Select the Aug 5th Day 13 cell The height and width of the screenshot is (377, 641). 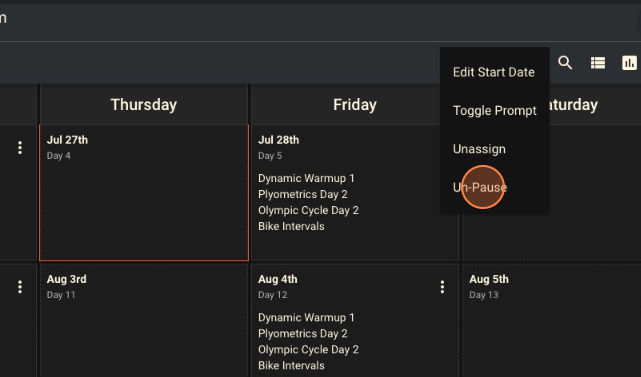pos(551,321)
